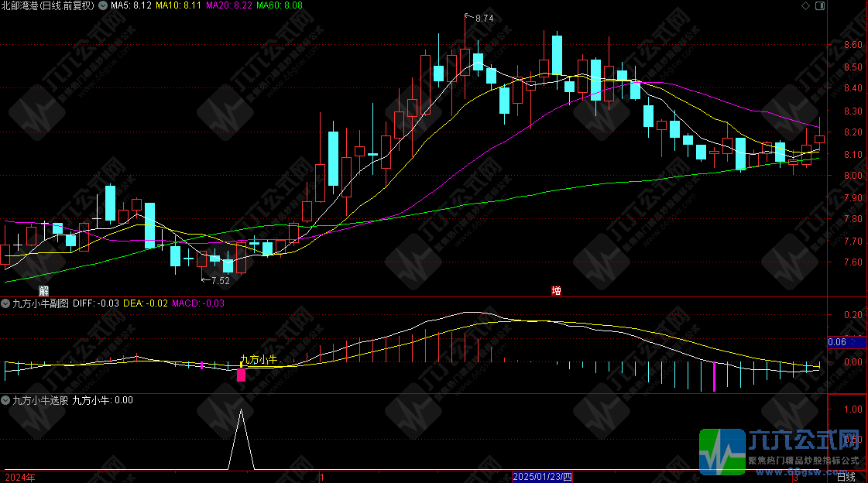The width and height of the screenshot is (868, 483).
Task: Click the 日线 period label at bottom right
Action: point(846,477)
